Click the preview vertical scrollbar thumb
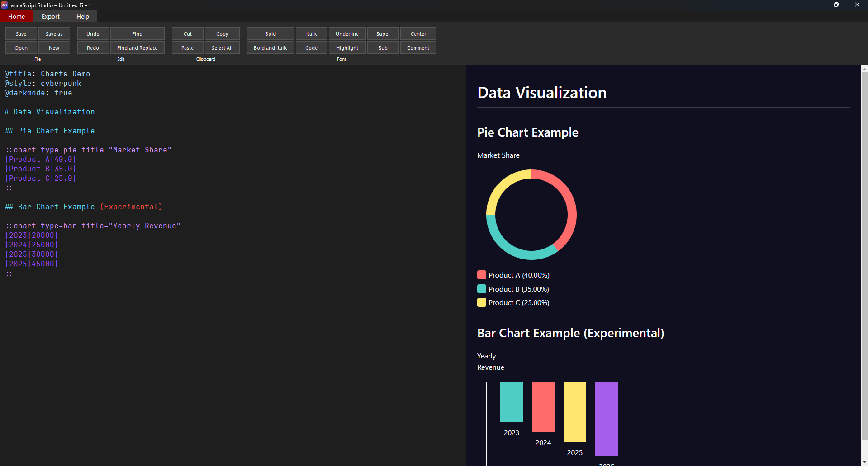The image size is (868, 466). coord(864,256)
